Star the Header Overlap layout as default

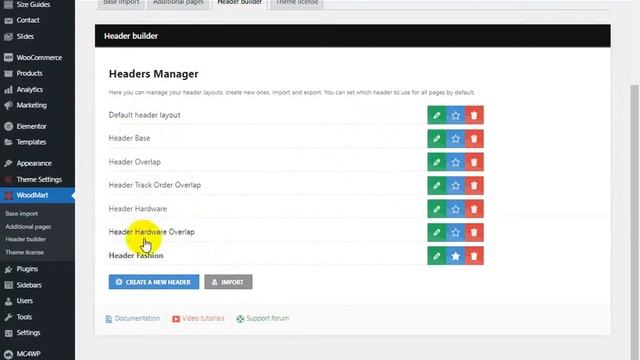tap(456, 162)
